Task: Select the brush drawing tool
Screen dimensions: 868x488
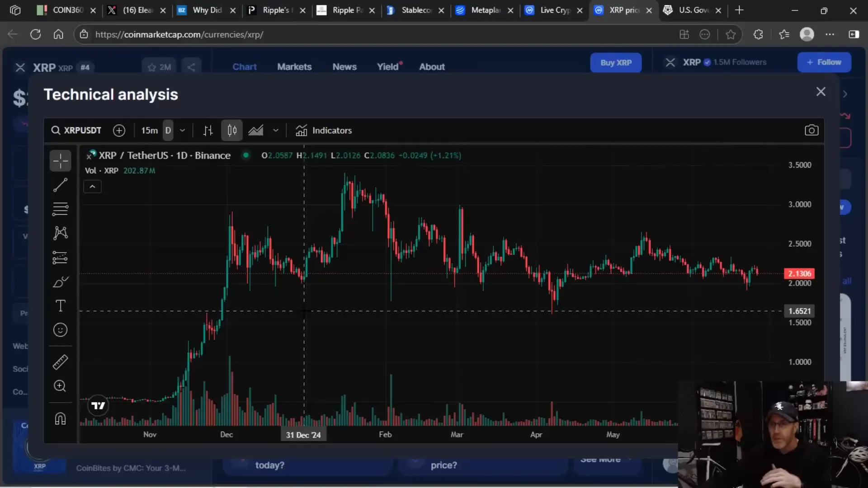Action: coord(60,282)
